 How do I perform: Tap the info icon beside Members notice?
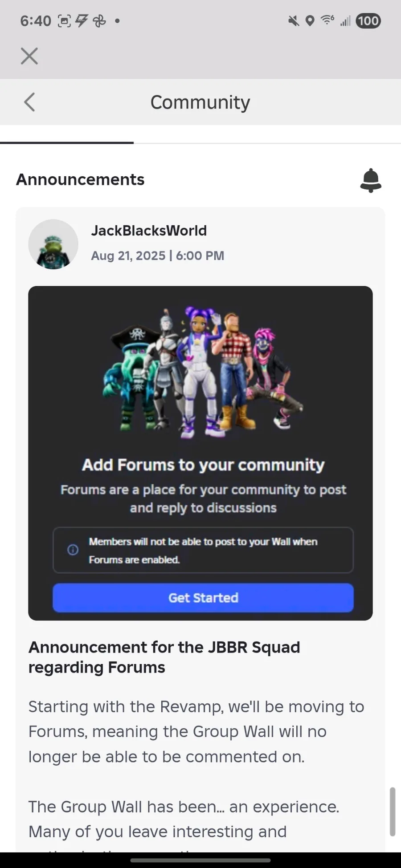(73, 550)
